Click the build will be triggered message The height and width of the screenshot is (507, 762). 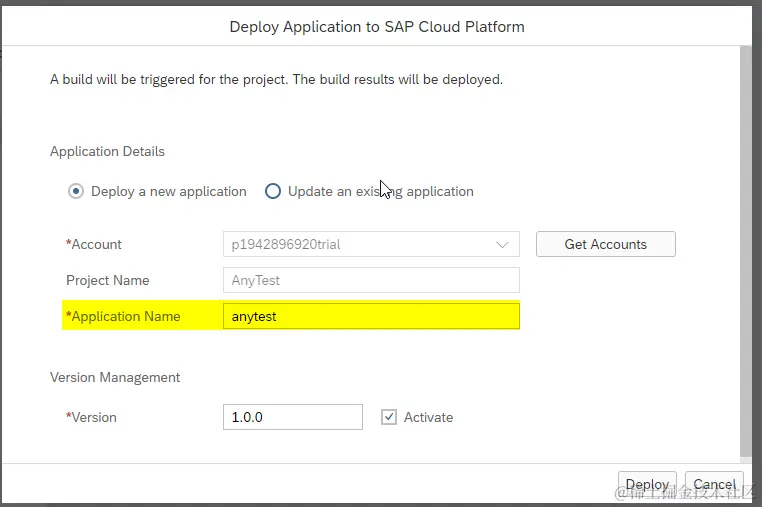(277, 79)
